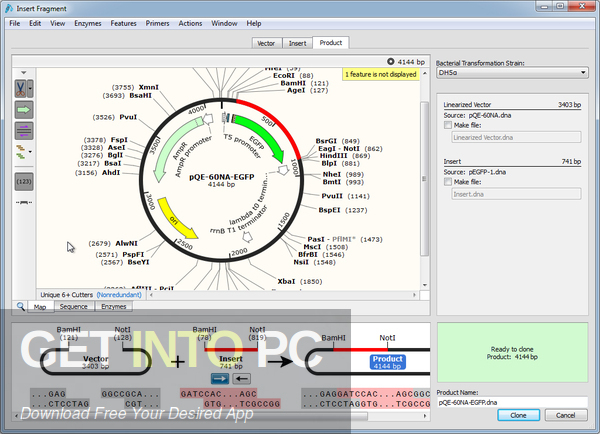Click the Product box in the cloning diagram

388,362
